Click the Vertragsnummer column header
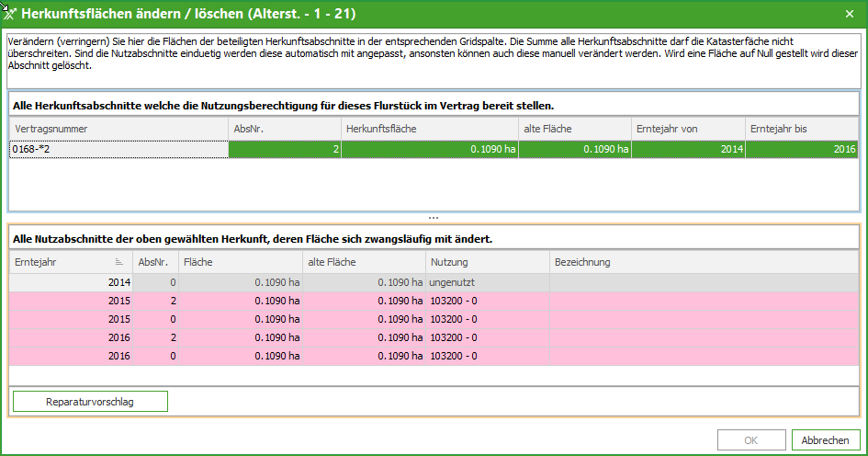This screenshot has width=868, height=456. tap(118, 129)
